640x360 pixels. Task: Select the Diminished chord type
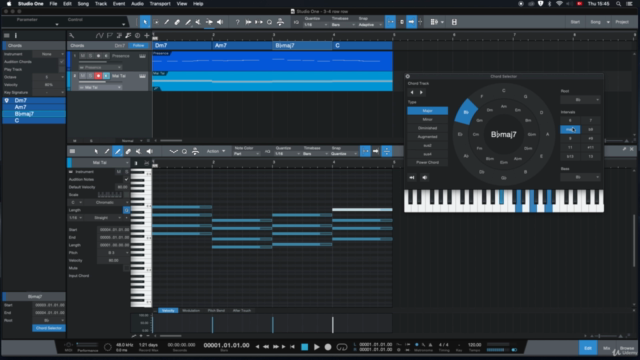point(427,128)
